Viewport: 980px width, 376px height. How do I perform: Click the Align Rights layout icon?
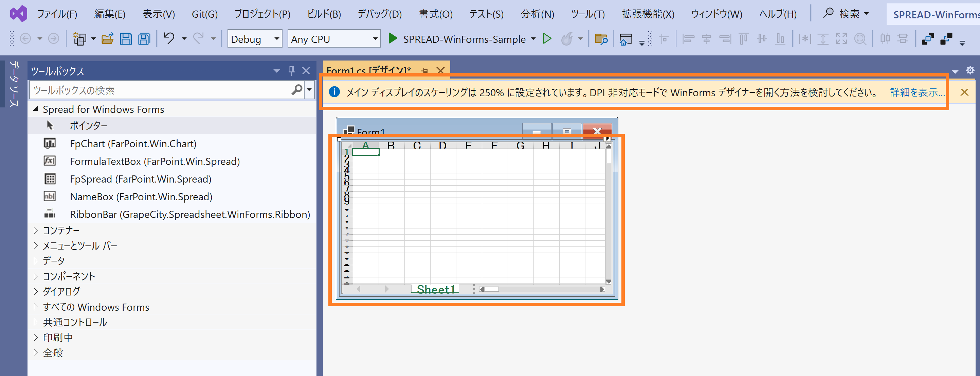pos(725,38)
